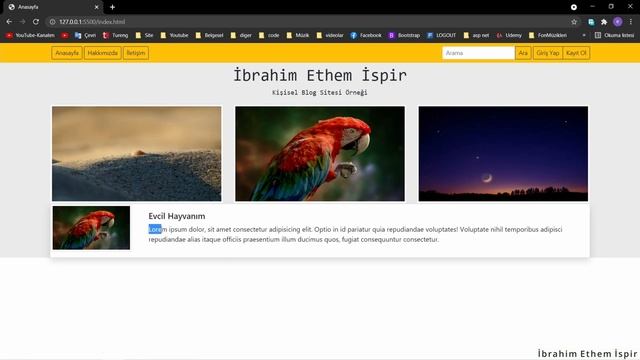Viewport: 640px width, 360px height.
Task: Open the Müzik bookmark folder
Action: 298,36
